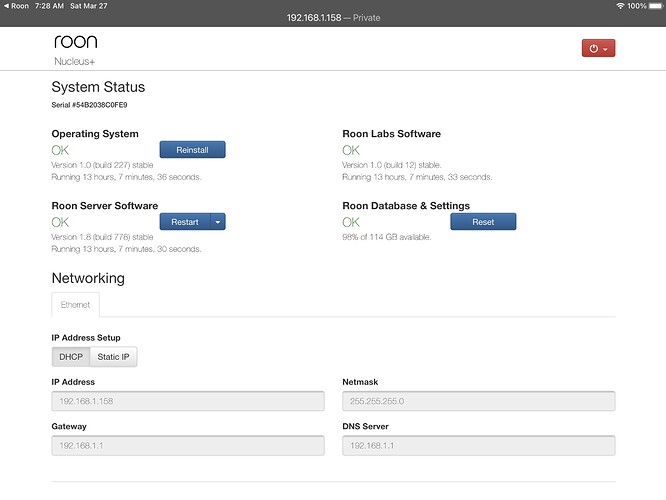Expand the Restart button dropdown arrow
The width and height of the screenshot is (666, 500).
(218, 222)
